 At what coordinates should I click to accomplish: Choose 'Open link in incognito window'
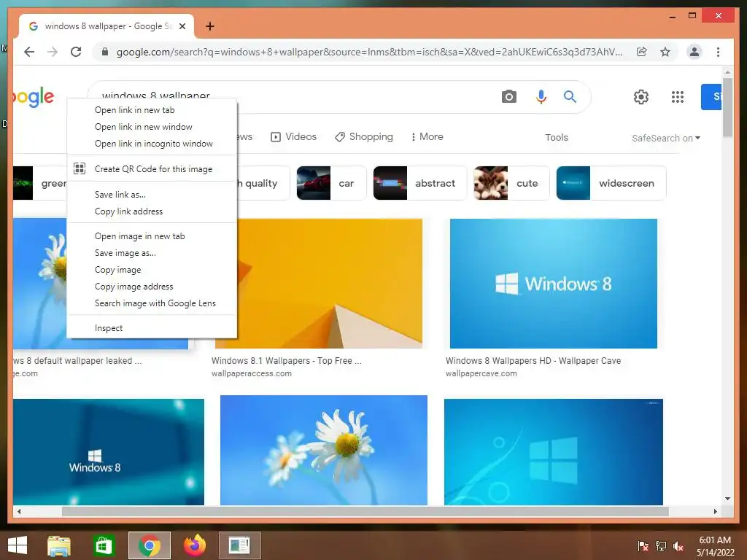(x=152, y=144)
